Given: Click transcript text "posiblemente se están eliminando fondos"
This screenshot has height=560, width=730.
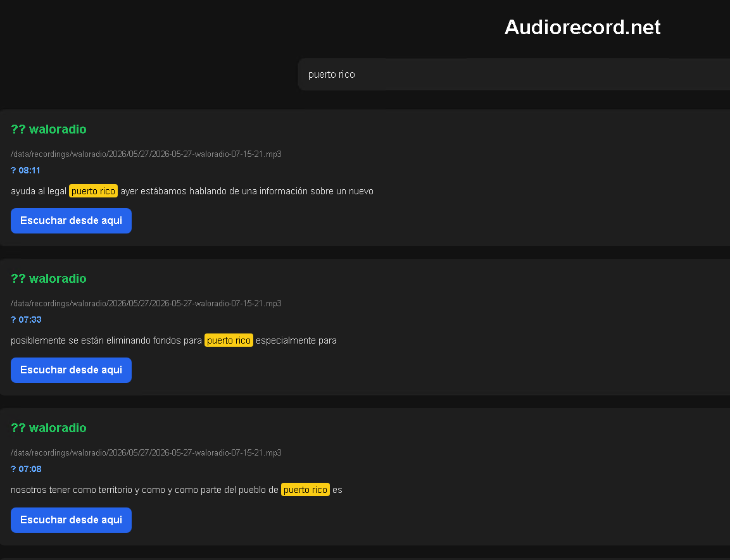Looking at the screenshot, I should [96, 340].
